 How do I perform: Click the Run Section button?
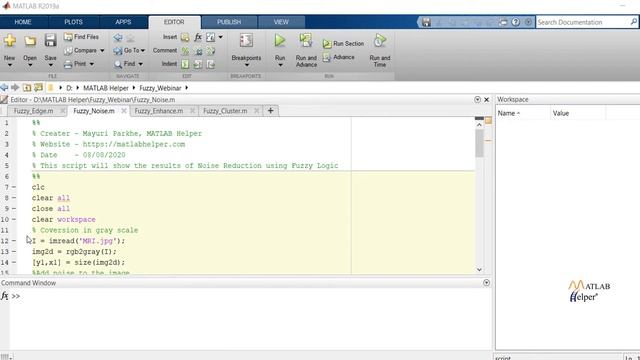[x=343, y=43]
